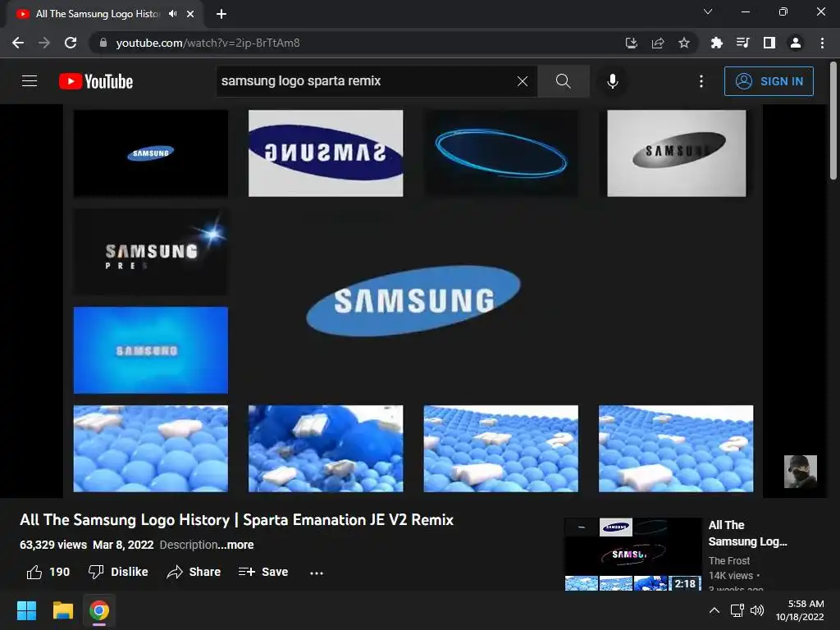Screen dimensions: 840x630
Task: Open the media controls icon in Chrome toolbar
Action: pos(743,43)
